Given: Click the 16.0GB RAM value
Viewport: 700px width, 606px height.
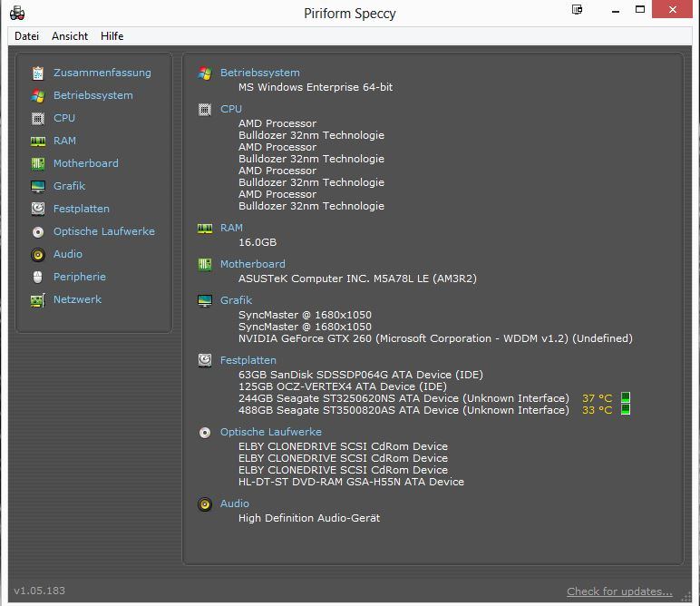Looking at the screenshot, I should 258,242.
